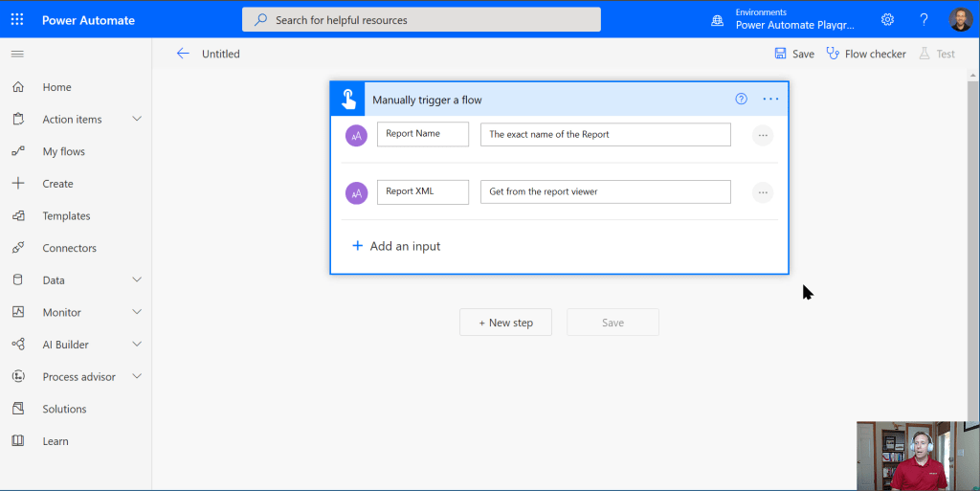Expand the Process advisor section chevron
The width and height of the screenshot is (980, 491).
137,376
